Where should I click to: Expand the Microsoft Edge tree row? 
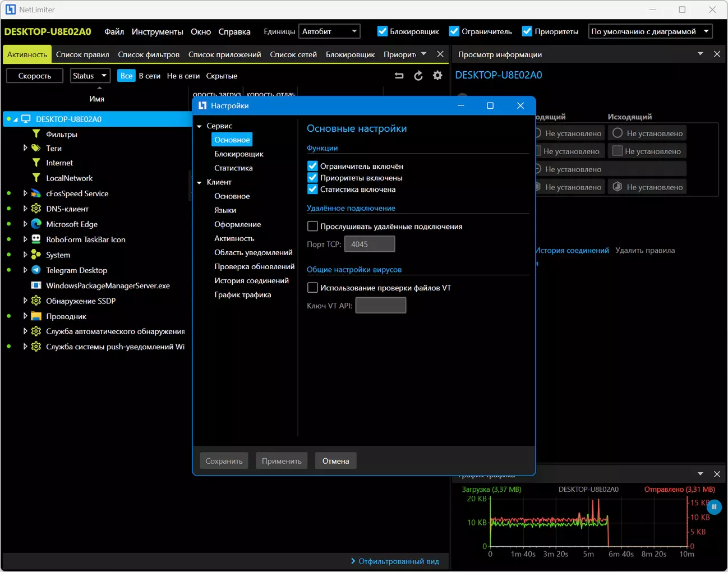pyautogui.click(x=25, y=224)
